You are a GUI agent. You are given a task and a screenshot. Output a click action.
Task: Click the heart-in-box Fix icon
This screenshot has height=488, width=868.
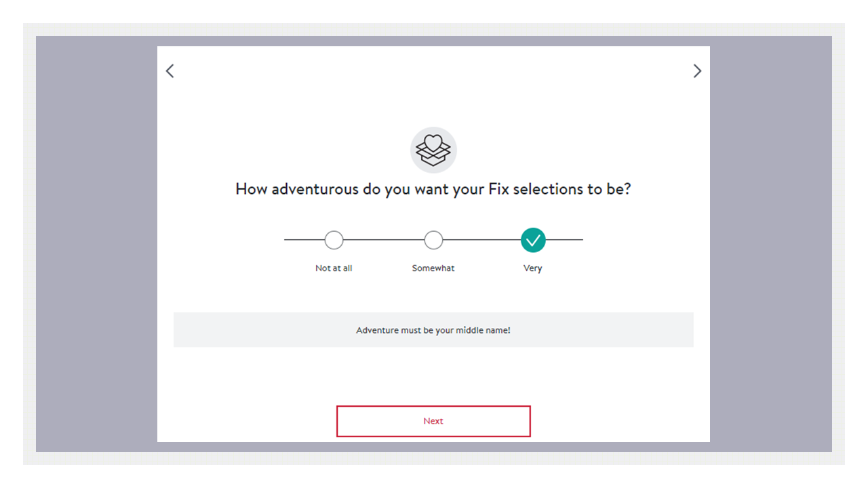[433, 150]
